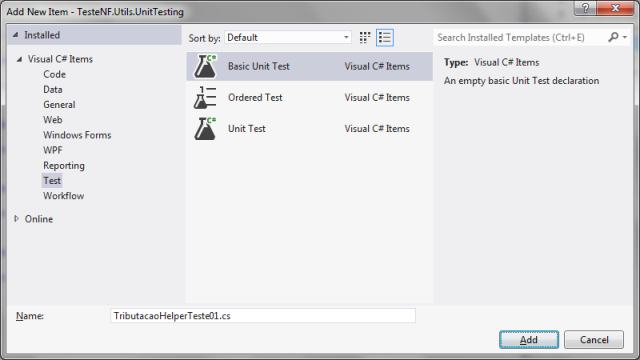The height and width of the screenshot is (360, 640).
Task: Close the Add New Item dialog
Action: pyautogui.click(x=616, y=8)
